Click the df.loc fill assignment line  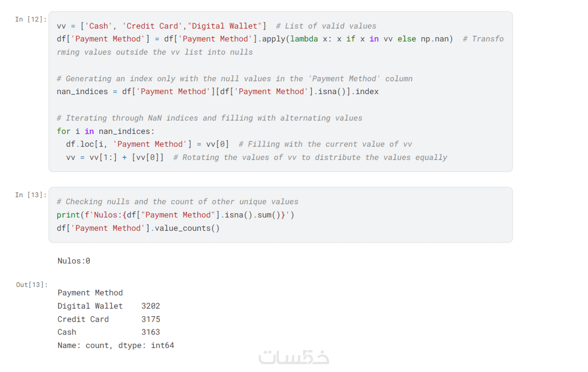point(147,144)
